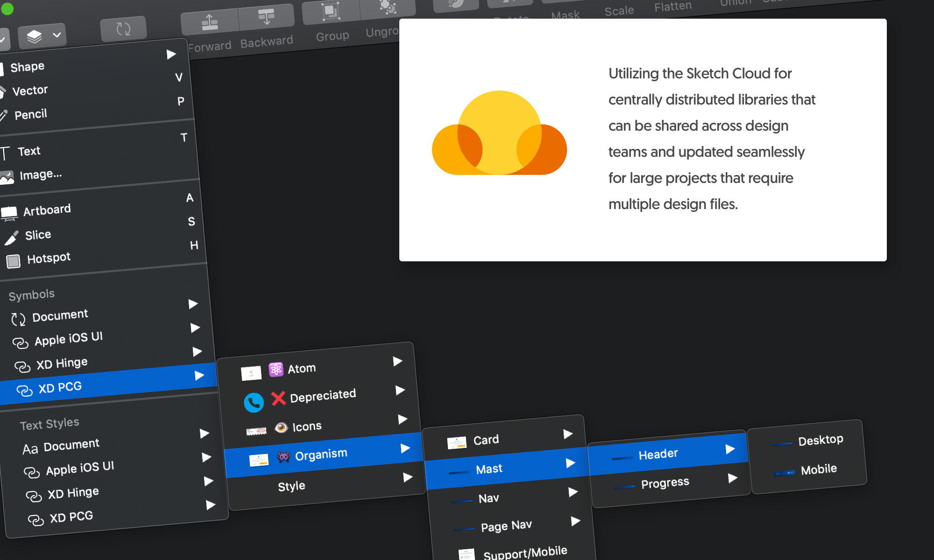Expand the Icons submenu
This screenshot has height=560, width=934.
(307, 427)
